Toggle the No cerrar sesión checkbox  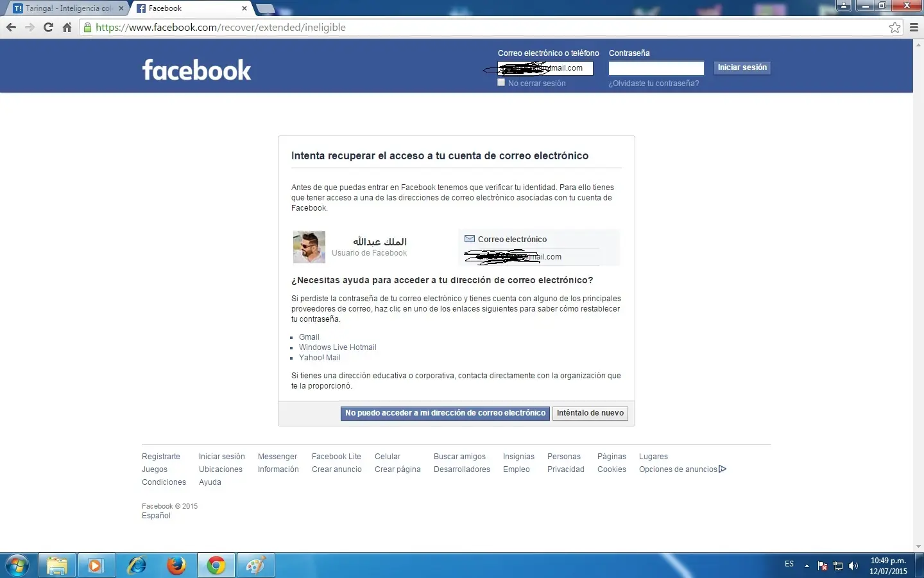click(x=501, y=82)
